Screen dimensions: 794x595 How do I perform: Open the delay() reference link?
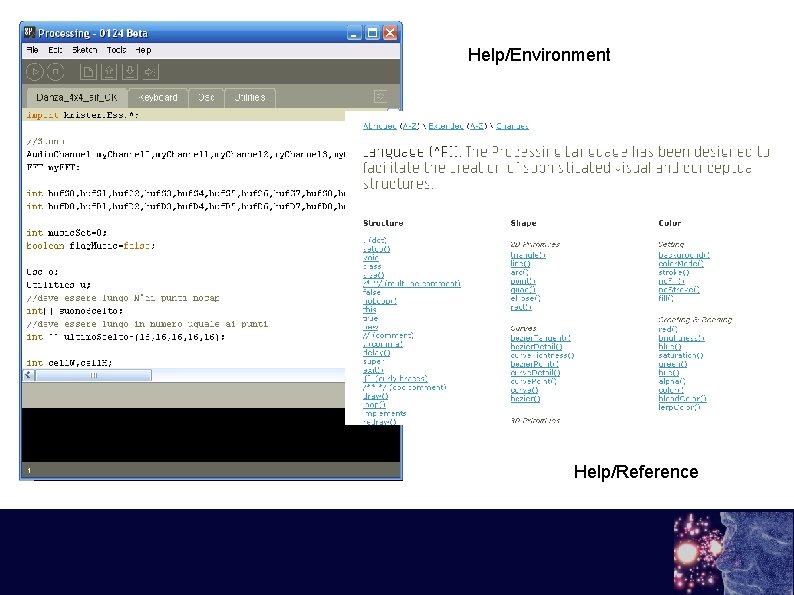[x=377, y=352]
